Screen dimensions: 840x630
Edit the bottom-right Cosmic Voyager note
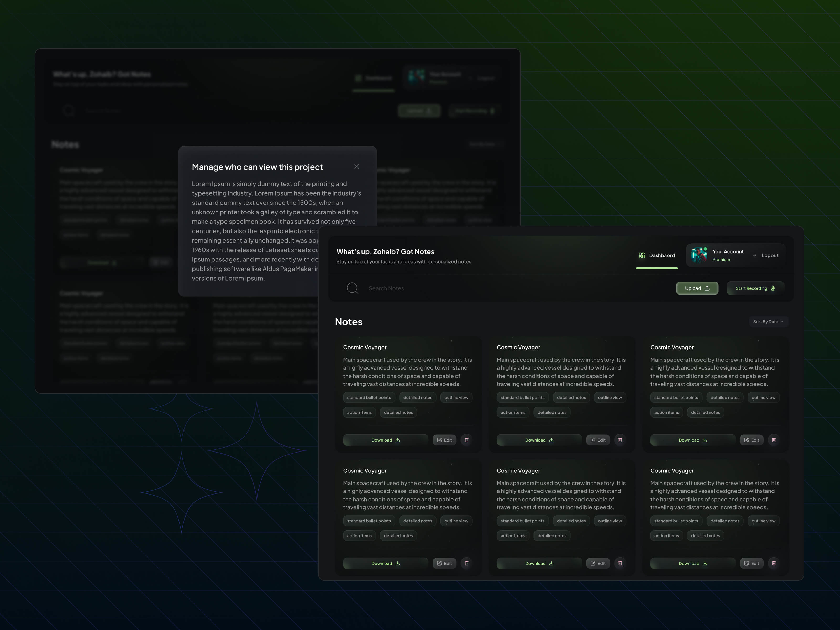pyautogui.click(x=752, y=563)
